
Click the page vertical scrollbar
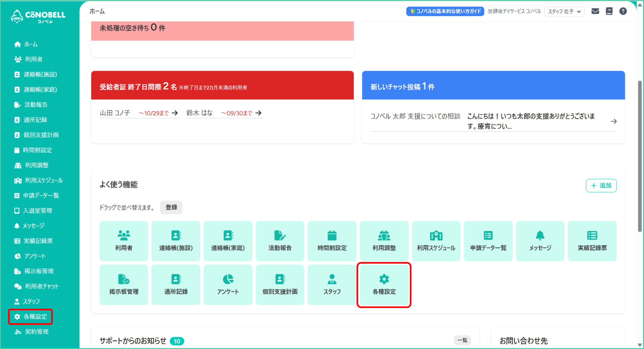pos(640,156)
